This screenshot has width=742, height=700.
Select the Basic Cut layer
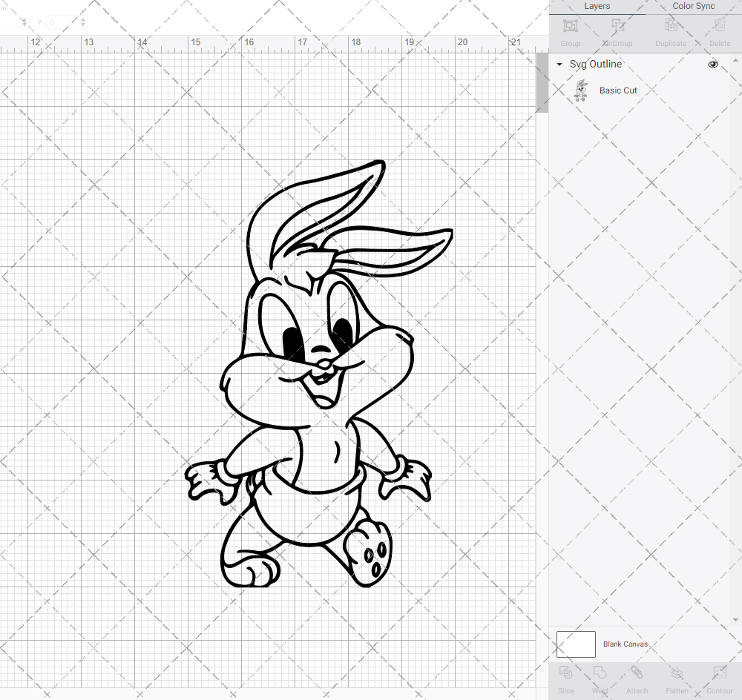click(x=618, y=90)
